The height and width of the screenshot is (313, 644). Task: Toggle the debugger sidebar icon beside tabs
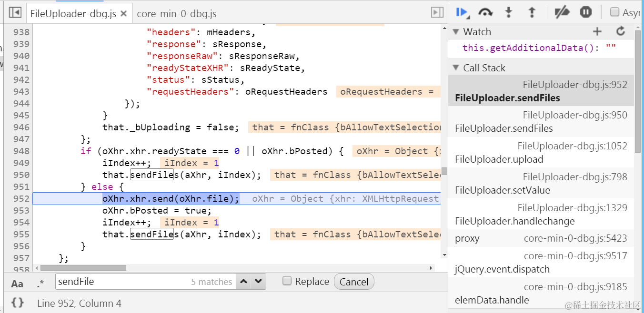pyautogui.click(x=437, y=12)
